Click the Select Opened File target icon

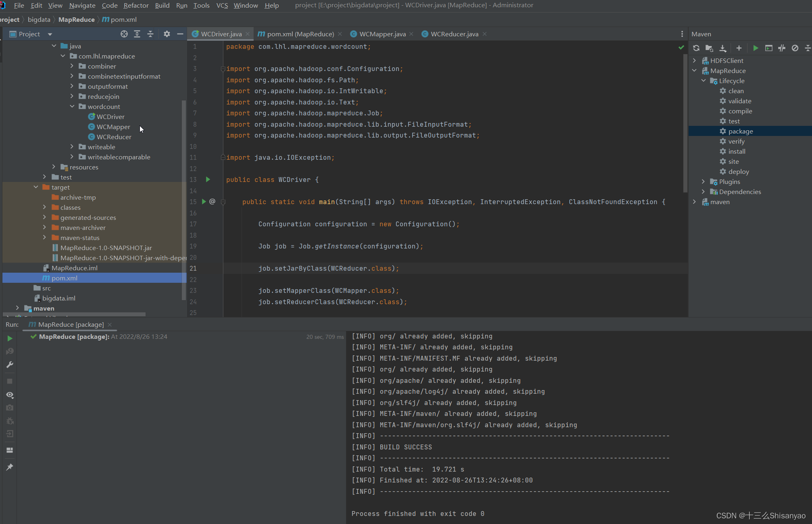coord(124,34)
